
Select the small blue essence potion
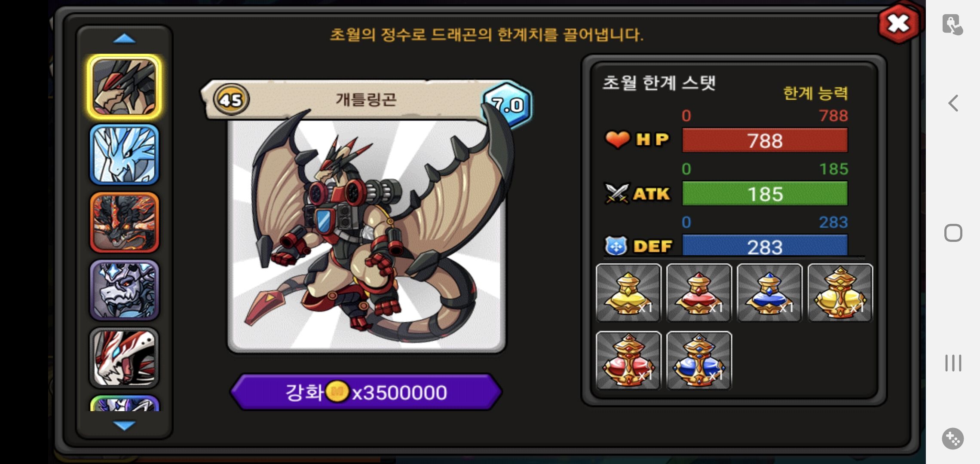[769, 293]
